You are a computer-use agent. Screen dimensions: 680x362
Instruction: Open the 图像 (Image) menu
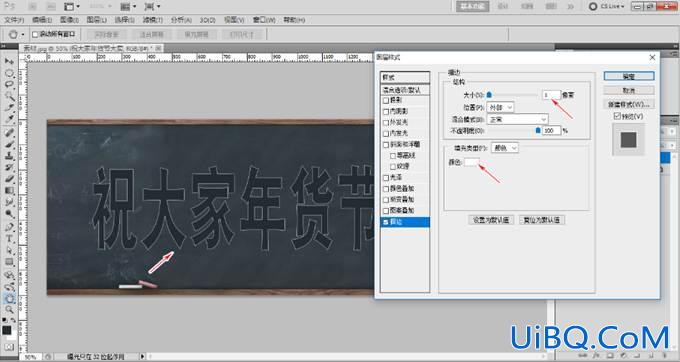[69, 20]
